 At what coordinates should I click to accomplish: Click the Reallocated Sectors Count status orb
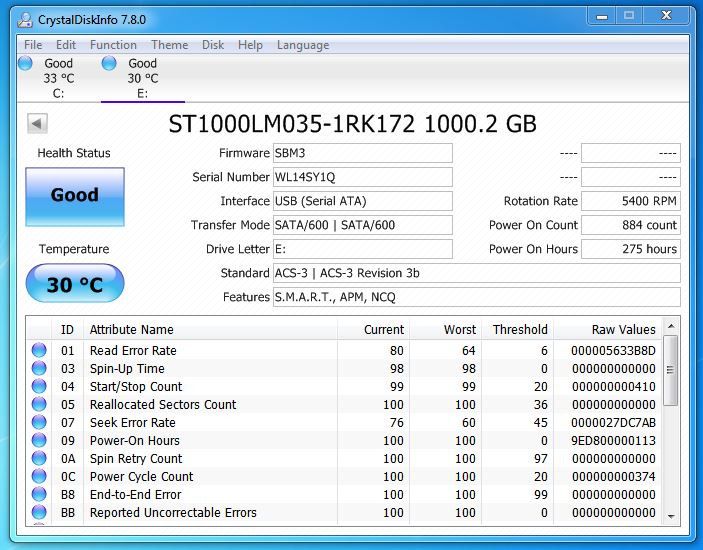pyautogui.click(x=39, y=405)
